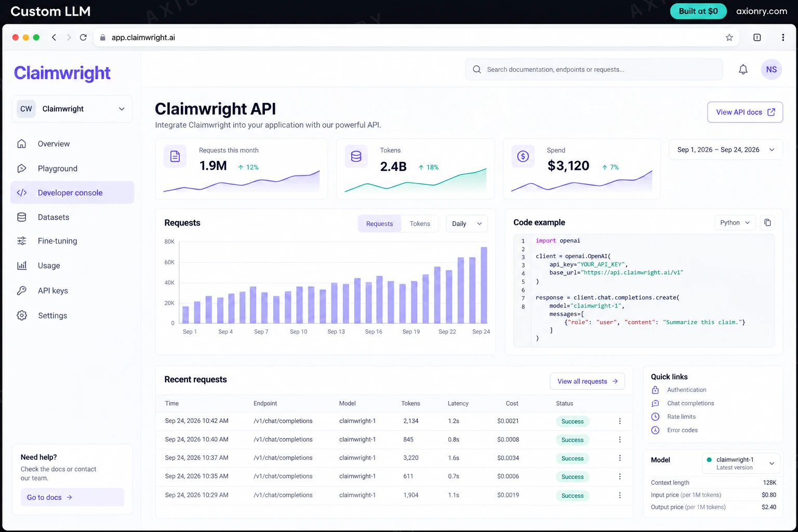This screenshot has height=532, width=798.
Task: Select Developer console in the sidebar
Action: [72, 193]
